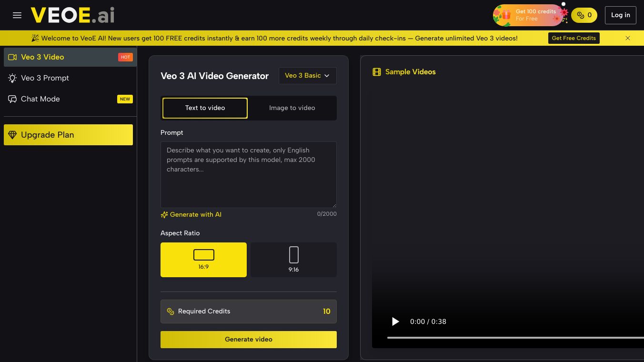Open Chat Mode in the sidebar
This screenshot has width=644, height=362.
70,99
